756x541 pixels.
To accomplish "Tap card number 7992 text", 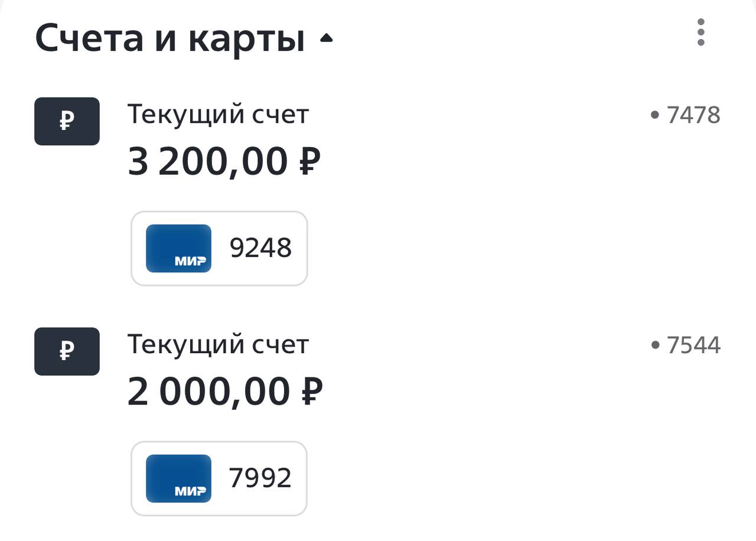I will pos(260,478).
